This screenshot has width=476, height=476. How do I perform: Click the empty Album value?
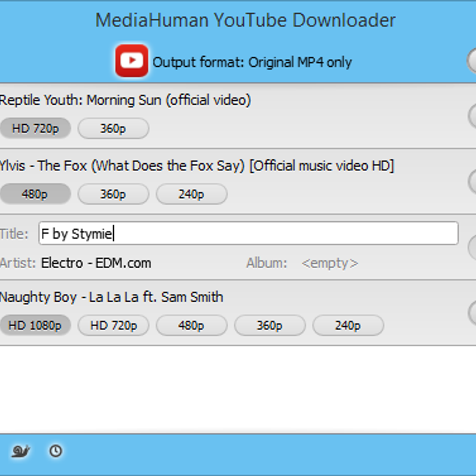(330, 263)
